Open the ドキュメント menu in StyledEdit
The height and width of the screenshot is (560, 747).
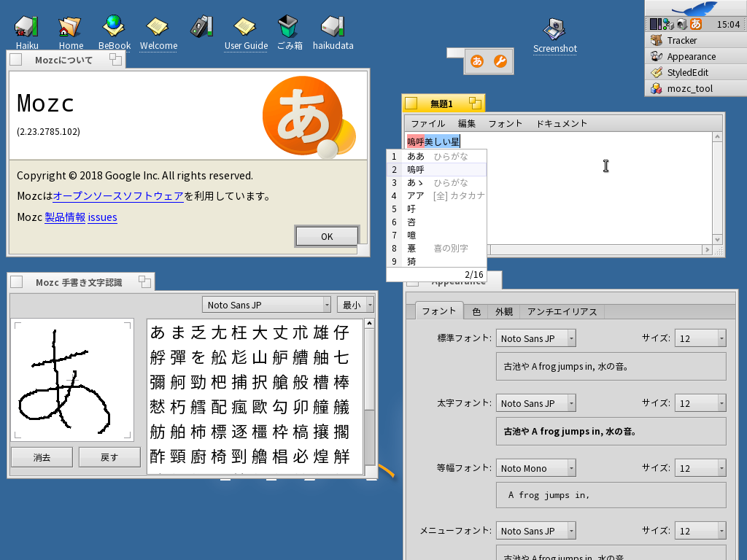(x=561, y=124)
